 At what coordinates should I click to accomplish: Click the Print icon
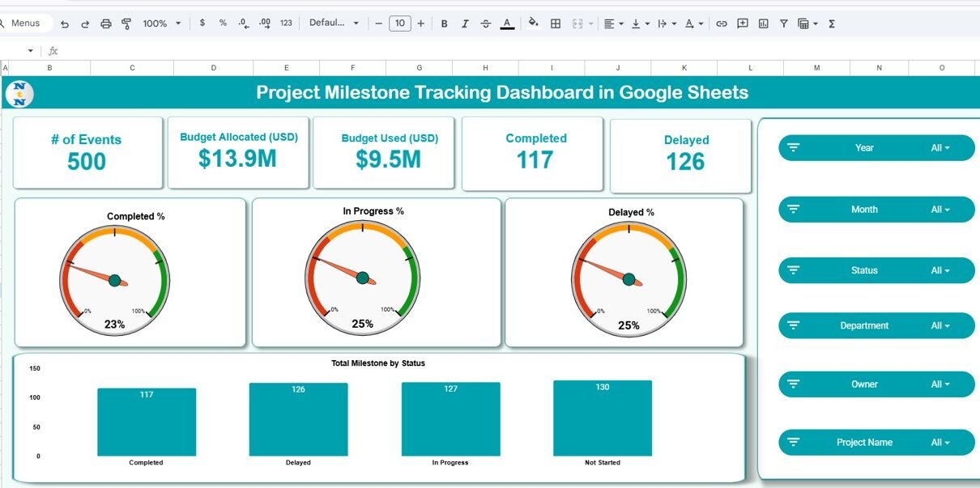pos(106,23)
